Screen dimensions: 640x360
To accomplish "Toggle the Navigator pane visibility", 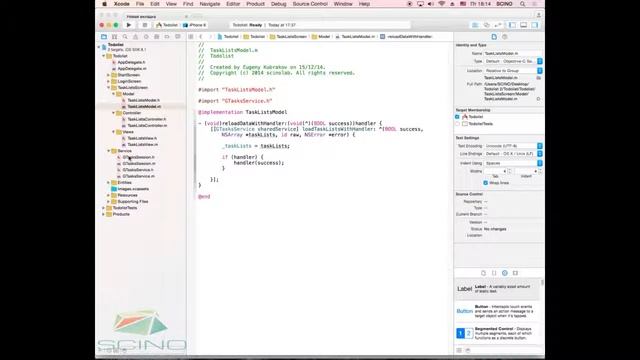I will (x=512, y=25).
